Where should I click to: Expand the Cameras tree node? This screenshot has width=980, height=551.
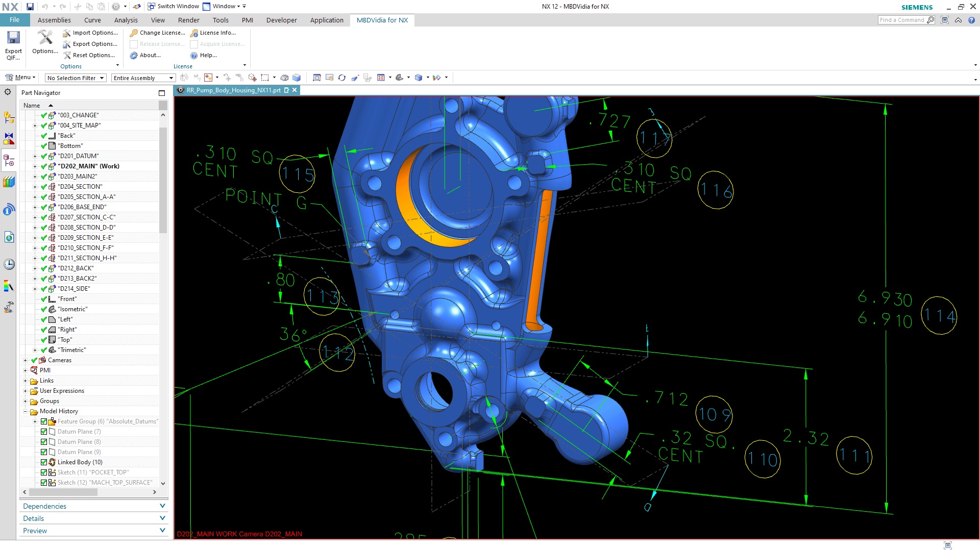(25, 360)
